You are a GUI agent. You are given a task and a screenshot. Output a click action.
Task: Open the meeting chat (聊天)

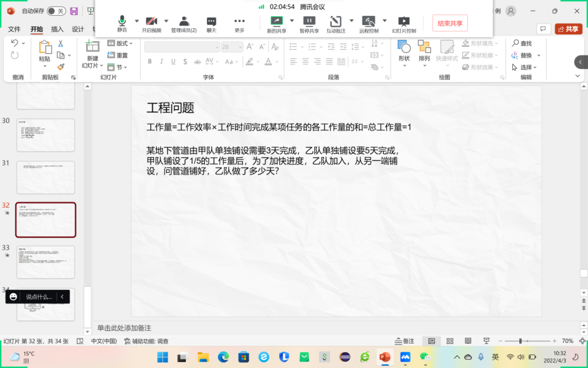211,22
